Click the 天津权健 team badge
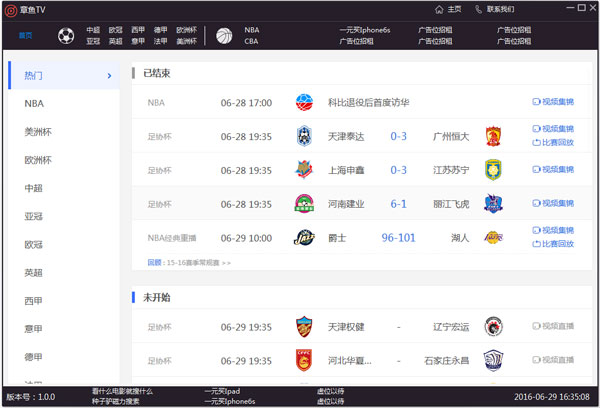This screenshot has height=408, width=600. click(304, 327)
